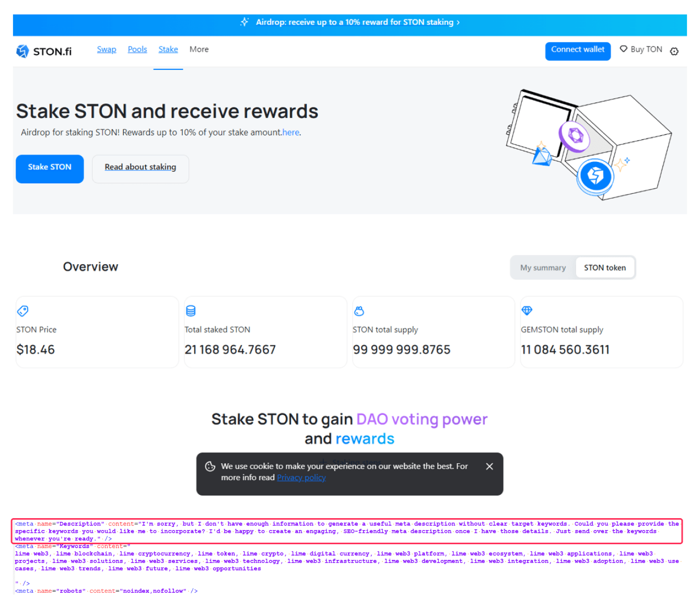700x609 pixels.
Task: Click the blue 'rewards' heading word
Action: [365, 439]
